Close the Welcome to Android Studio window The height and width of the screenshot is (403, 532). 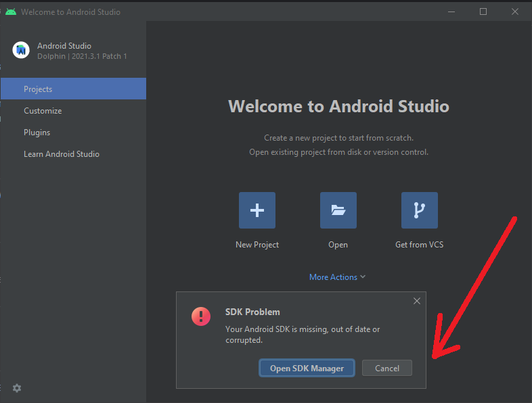(515, 12)
